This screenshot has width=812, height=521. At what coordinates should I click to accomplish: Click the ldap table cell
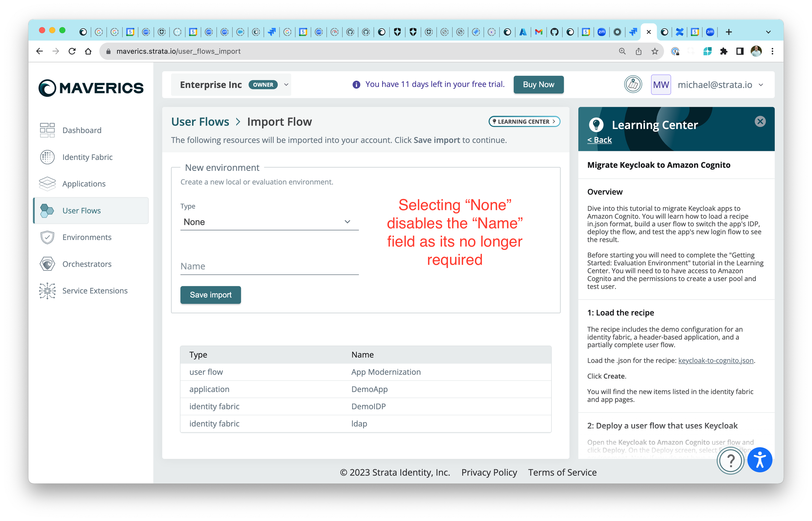(359, 424)
